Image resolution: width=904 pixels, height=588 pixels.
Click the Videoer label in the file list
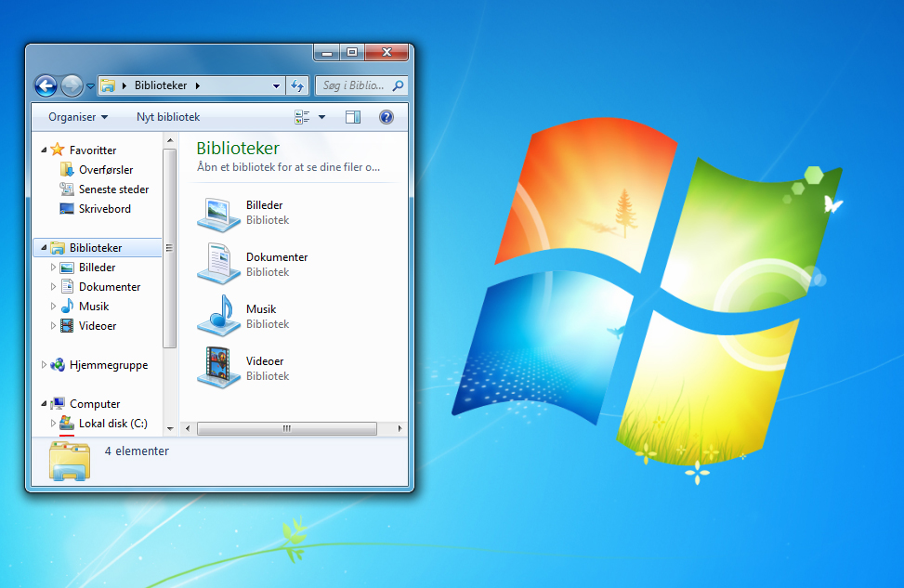point(265,360)
